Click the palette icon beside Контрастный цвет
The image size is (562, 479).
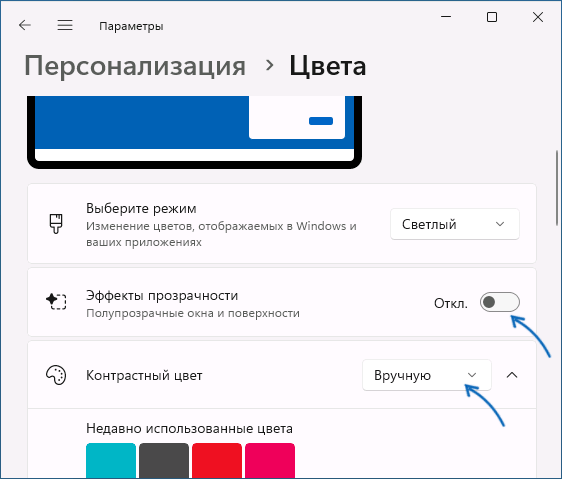click(x=56, y=375)
